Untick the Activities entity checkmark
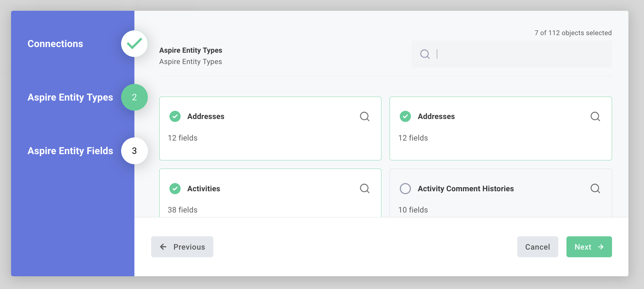644x289 pixels. pos(175,188)
